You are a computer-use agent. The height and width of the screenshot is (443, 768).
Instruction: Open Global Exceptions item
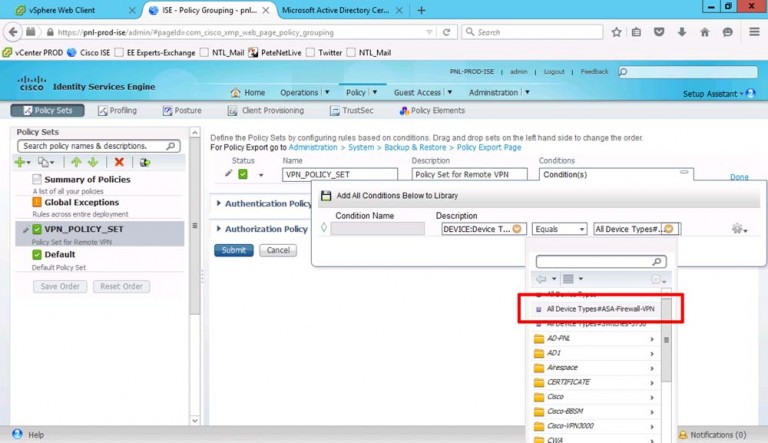tap(81, 202)
